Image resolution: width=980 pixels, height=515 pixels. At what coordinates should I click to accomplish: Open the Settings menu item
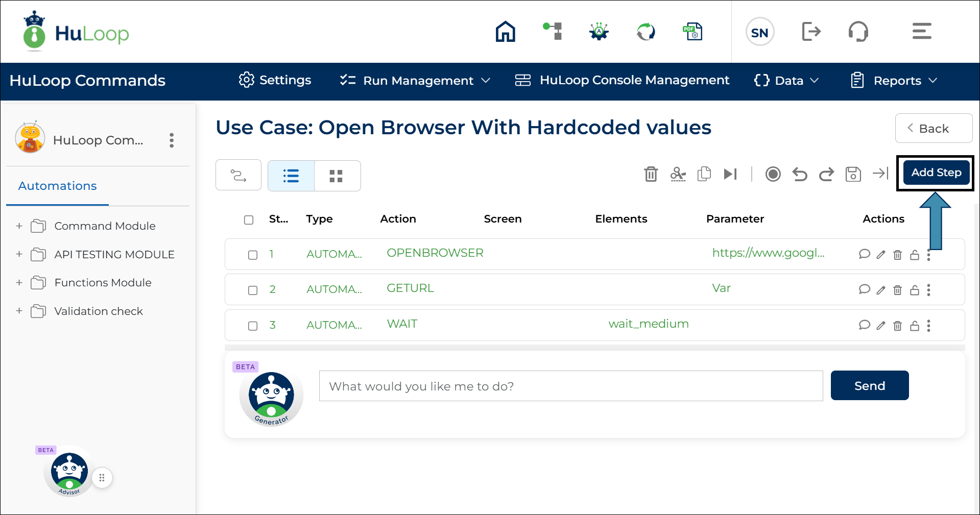(275, 80)
